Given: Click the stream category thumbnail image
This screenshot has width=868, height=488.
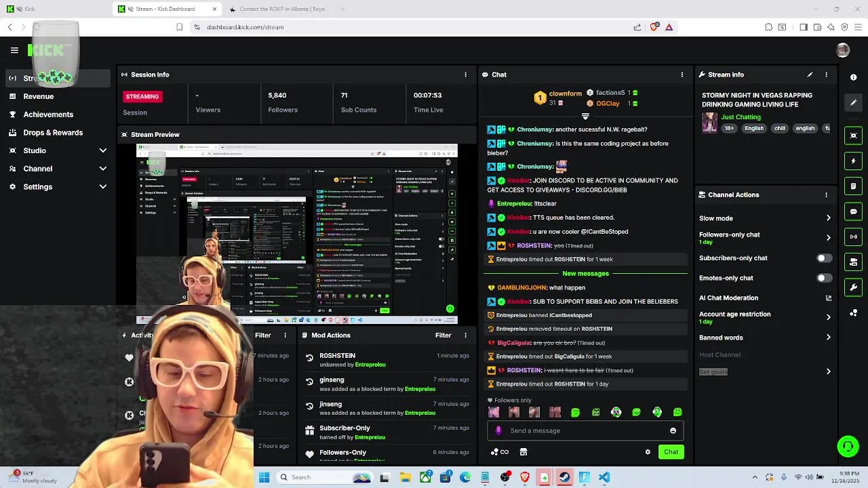Looking at the screenshot, I should (709, 123).
